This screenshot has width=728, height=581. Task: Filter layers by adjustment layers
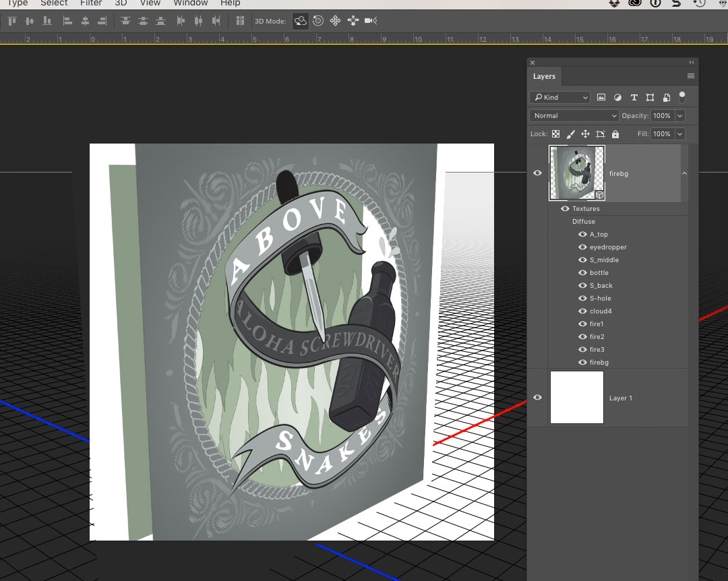(x=617, y=98)
